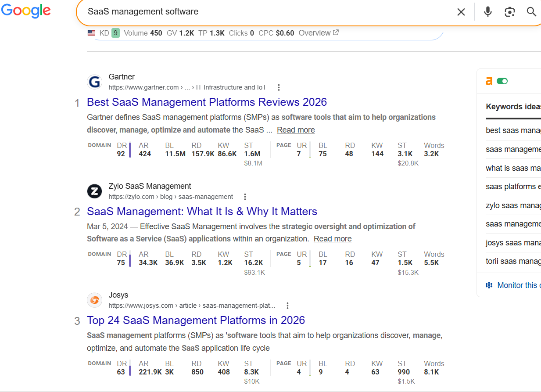Click Read more on Zylo snippet

point(333,239)
